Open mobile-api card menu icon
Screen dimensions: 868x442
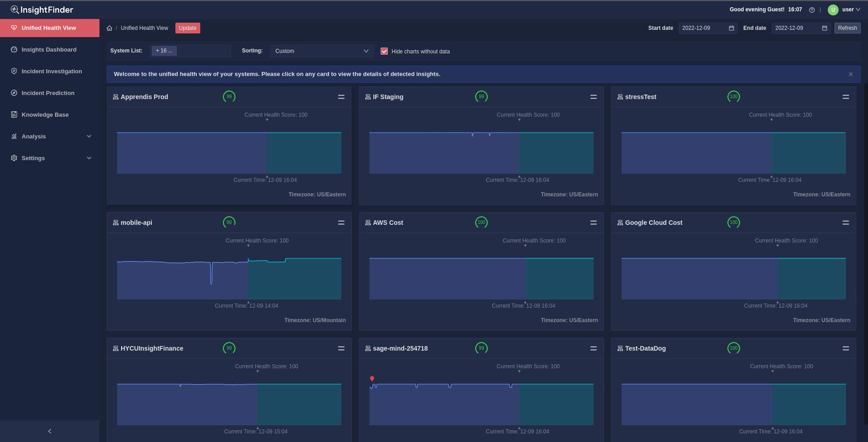pyautogui.click(x=341, y=223)
